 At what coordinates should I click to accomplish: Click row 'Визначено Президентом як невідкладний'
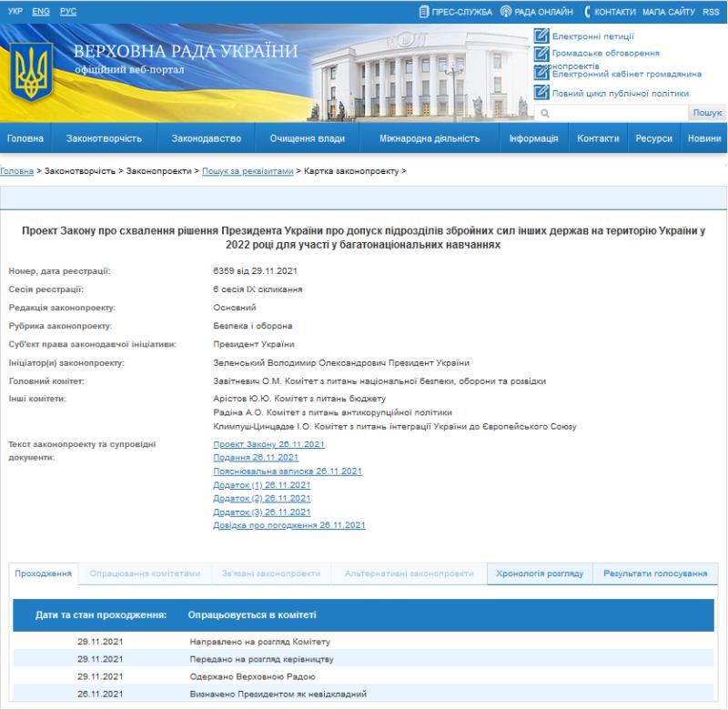363,694
